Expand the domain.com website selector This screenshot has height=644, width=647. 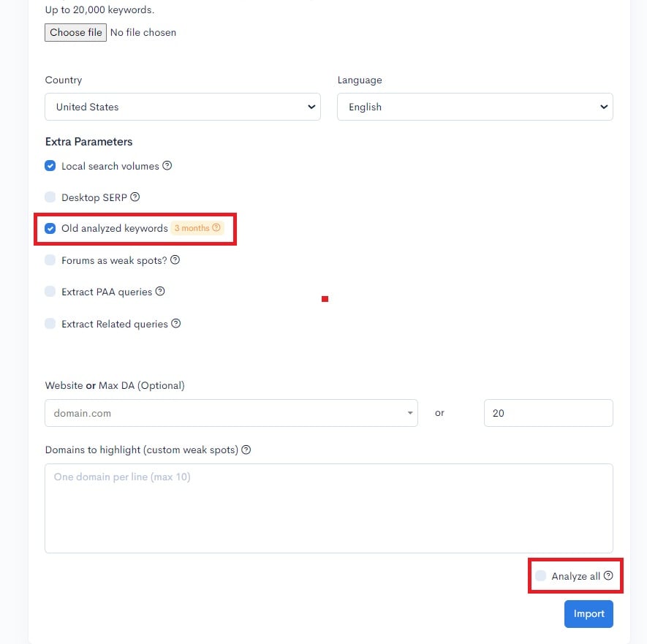231,413
